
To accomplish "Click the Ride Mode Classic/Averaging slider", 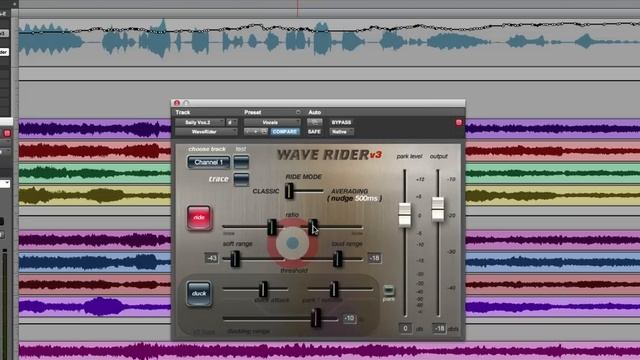I will (289, 191).
